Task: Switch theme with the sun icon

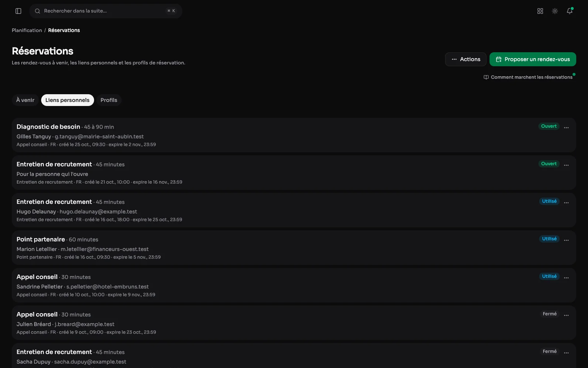Action: click(x=555, y=11)
